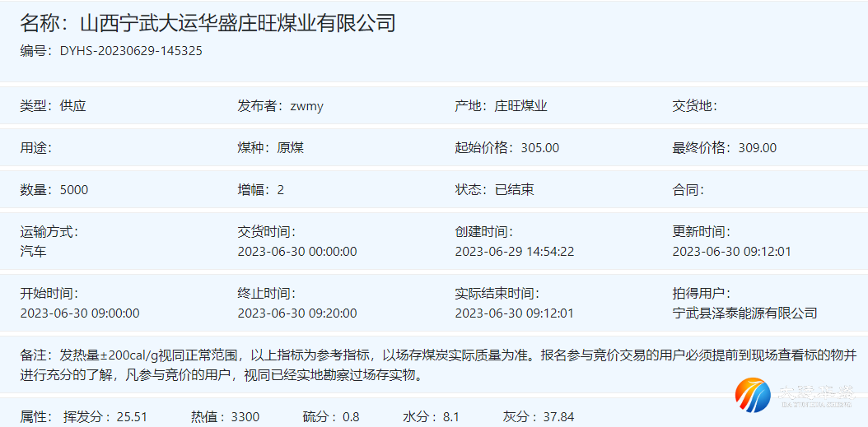Click the transport method value 汽车

click(34, 252)
